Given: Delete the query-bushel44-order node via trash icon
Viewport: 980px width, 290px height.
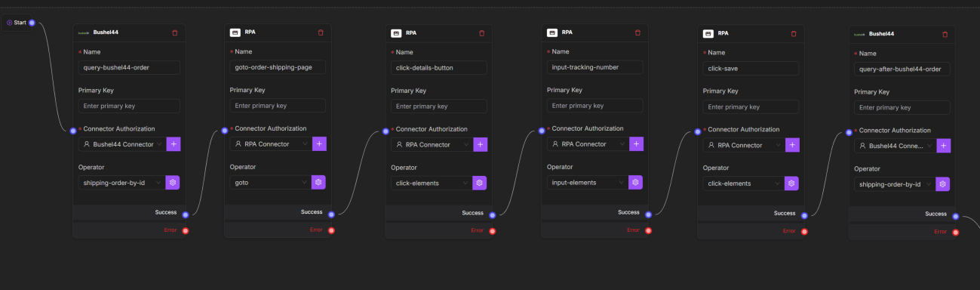Looking at the screenshot, I should (x=175, y=32).
